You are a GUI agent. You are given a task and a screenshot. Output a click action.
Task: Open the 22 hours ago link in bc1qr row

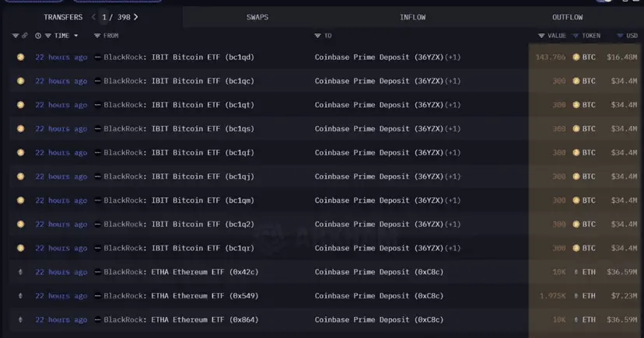coord(61,248)
